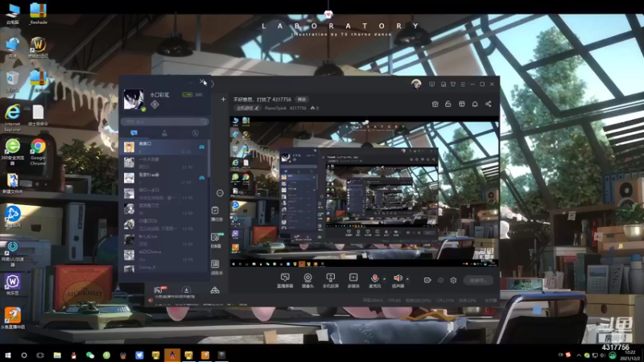Expand the speaker options arrow
Viewport: 644px width, 362px height.
(x=407, y=279)
